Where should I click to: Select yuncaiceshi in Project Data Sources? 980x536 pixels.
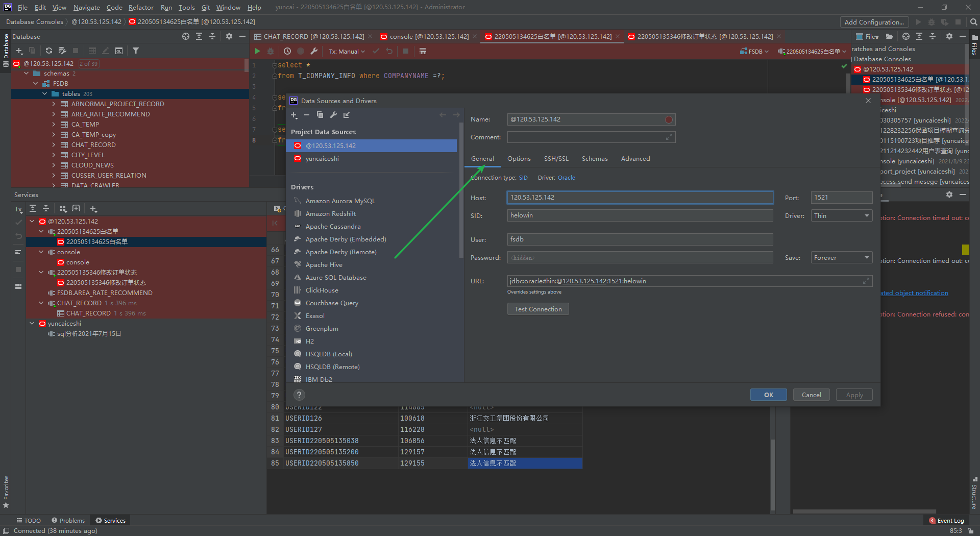[322, 159]
